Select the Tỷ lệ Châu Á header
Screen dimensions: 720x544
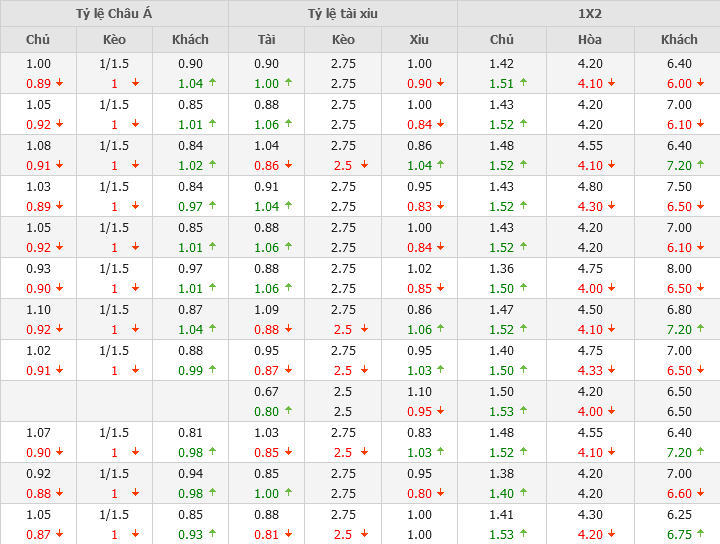click(x=114, y=14)
